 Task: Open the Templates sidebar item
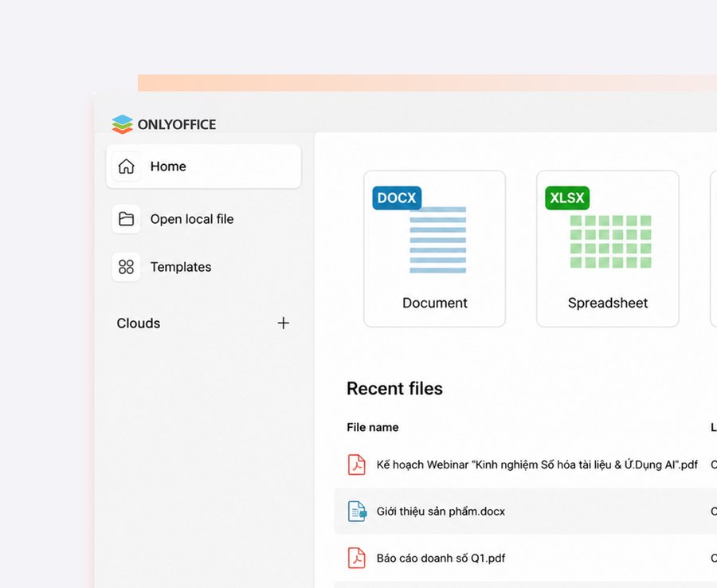pyautogui.click(x=203, y=267)
